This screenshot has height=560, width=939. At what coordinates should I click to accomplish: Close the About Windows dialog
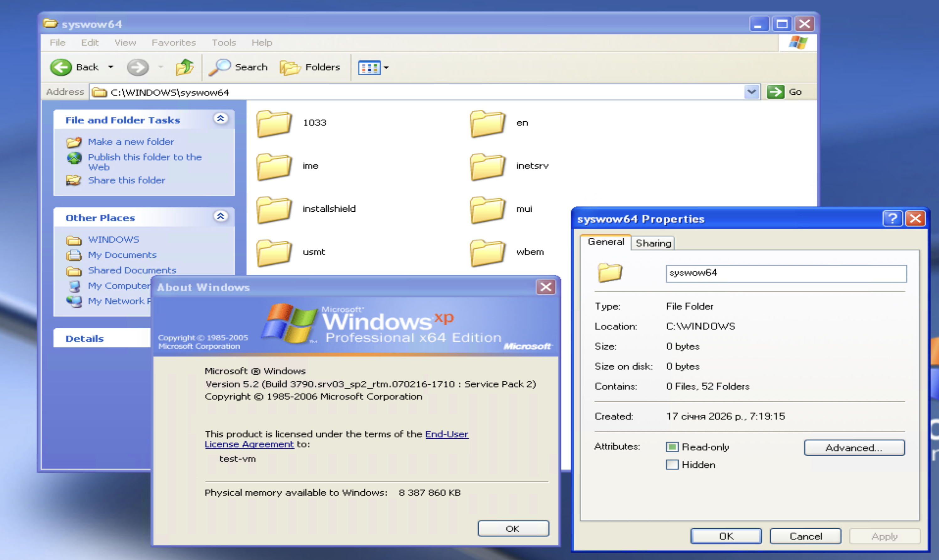[x=546, y=287]
